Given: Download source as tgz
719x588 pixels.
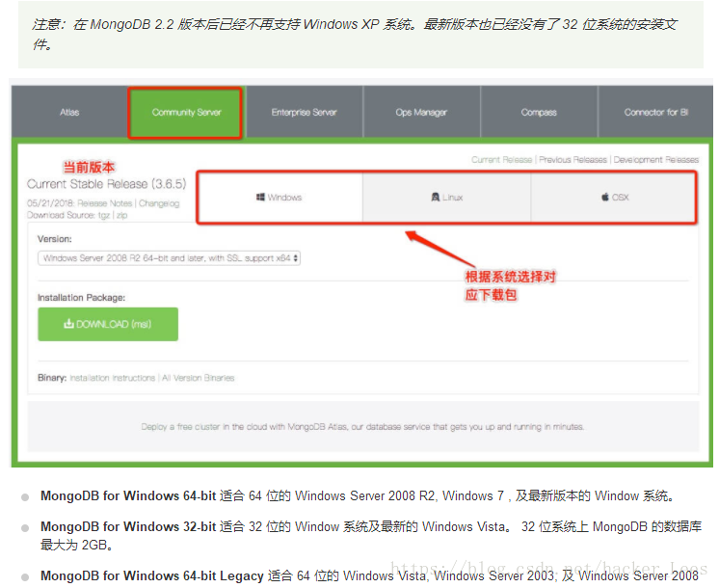Looking at the screenshot, I should click(104, 215).
